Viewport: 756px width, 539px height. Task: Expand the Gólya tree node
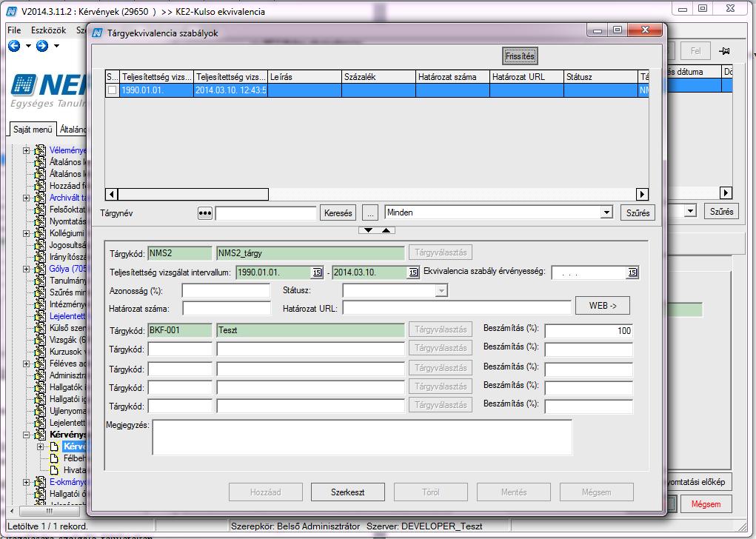coord(26,269)
